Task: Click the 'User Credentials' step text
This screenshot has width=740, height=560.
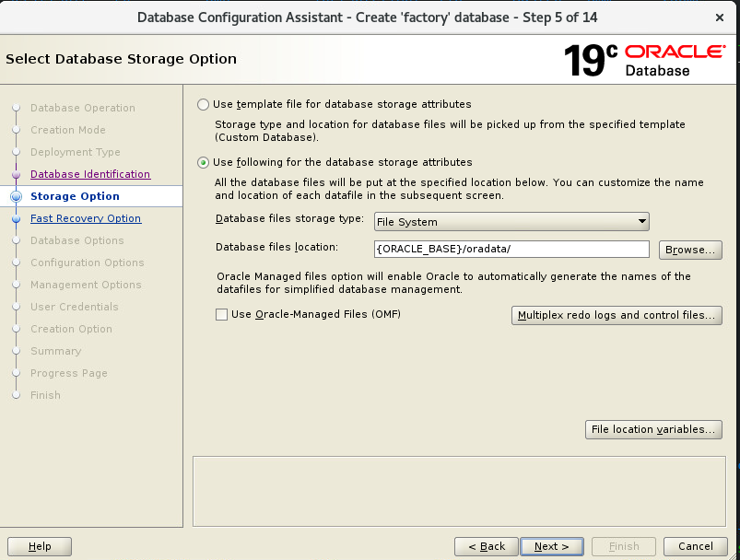Action: coord(74,307)
